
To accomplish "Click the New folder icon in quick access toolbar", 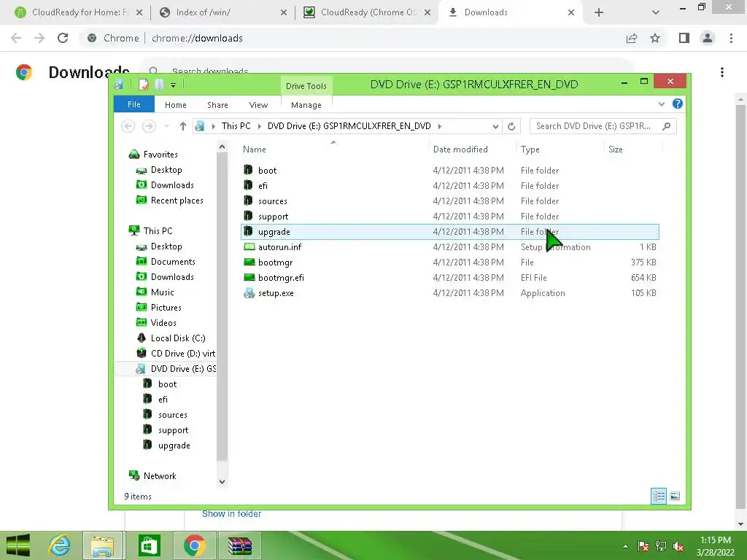I will [x=159, y=85].
